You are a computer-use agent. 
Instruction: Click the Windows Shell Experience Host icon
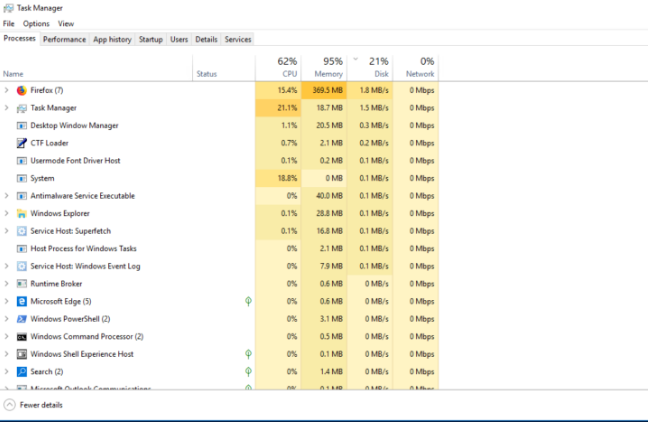[22, 354]
